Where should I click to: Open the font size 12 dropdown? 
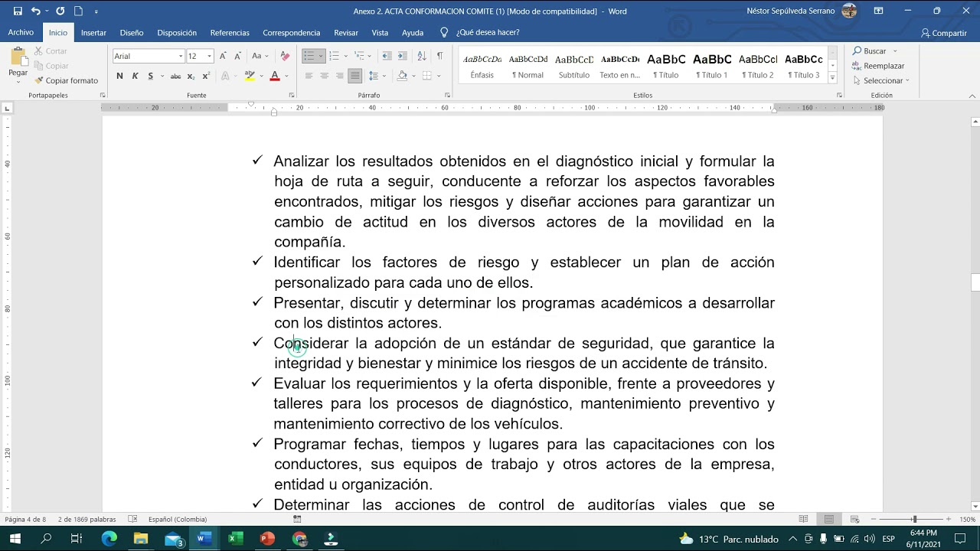[209, 56]
